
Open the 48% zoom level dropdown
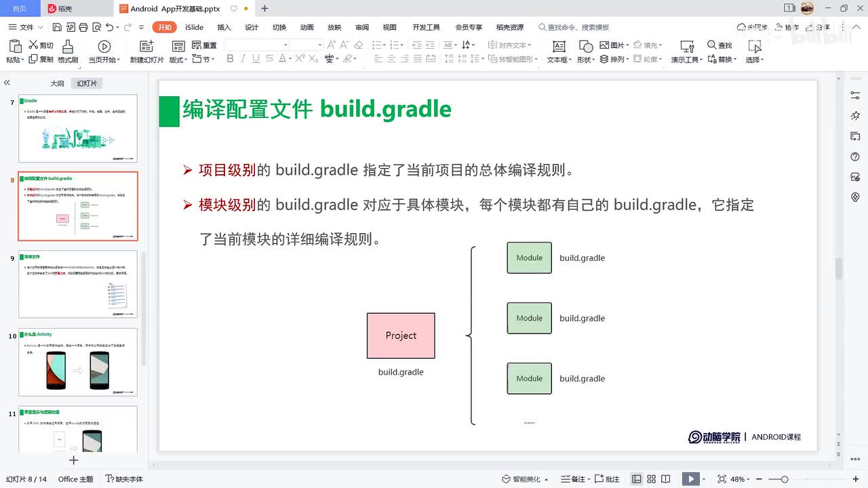[x=741, y=479]
